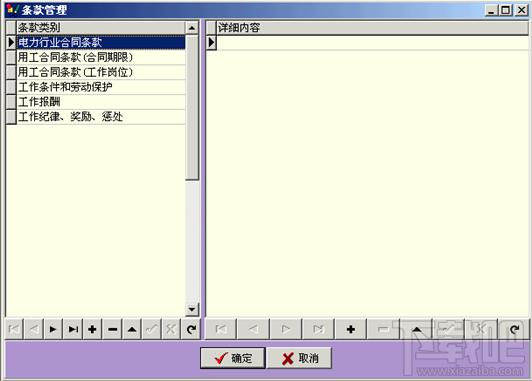The height and width of the screenshot is (381, 532).
Task: Click the scrollbar down arrow in category list
Action: click(192, 309)
